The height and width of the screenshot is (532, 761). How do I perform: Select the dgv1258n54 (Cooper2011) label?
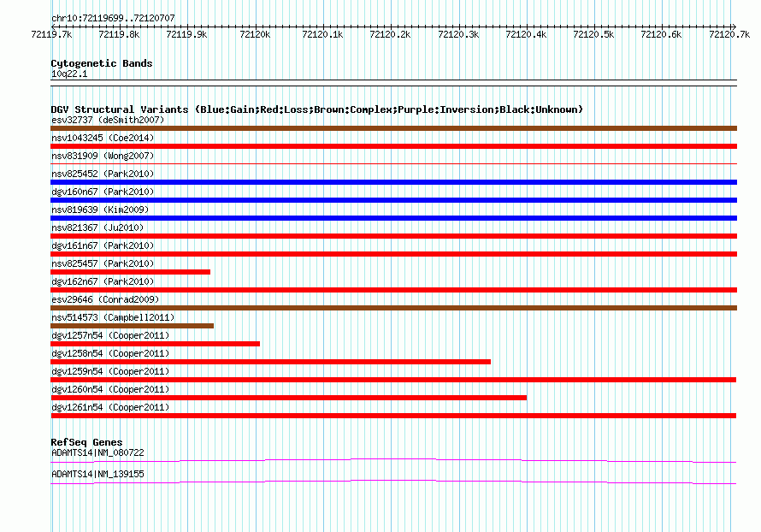point(110,353)
